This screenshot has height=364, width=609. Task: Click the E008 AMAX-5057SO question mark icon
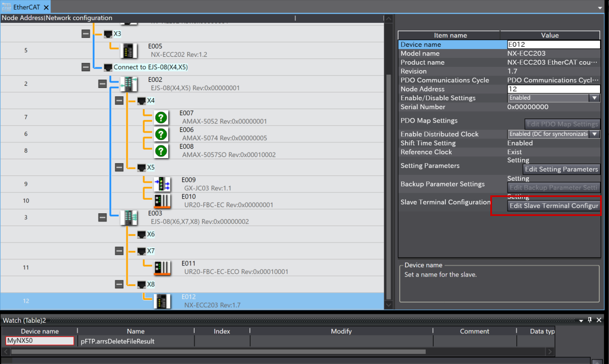click(161, 151)
